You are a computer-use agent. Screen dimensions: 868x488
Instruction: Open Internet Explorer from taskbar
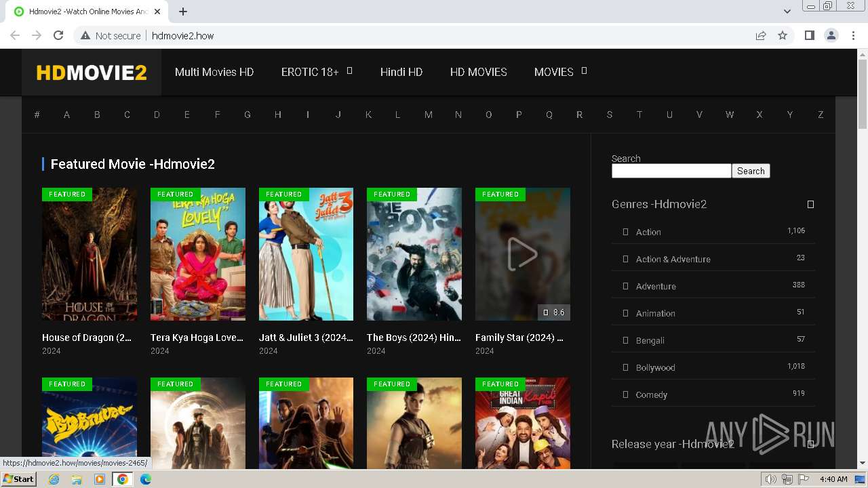(x=54, y=479)
